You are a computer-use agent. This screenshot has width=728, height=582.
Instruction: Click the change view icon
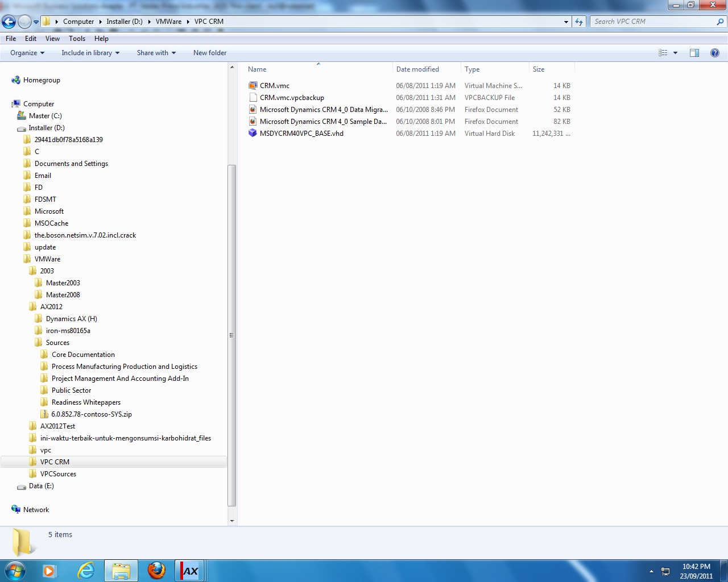click(663, 53)
